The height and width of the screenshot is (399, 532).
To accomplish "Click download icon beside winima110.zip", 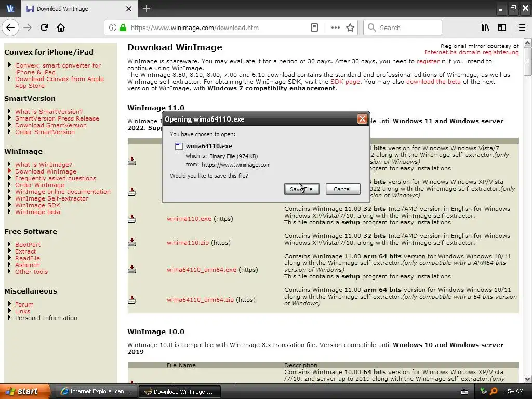I will (x=132, y=242).
